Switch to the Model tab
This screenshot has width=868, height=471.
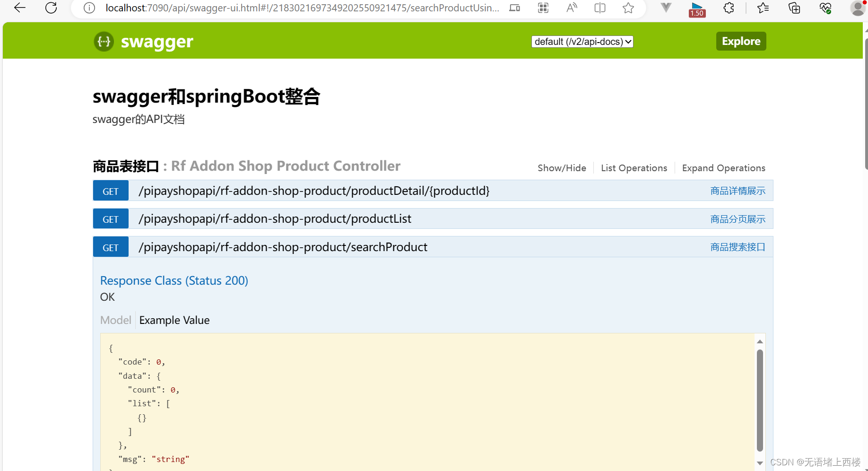[115, 320]
